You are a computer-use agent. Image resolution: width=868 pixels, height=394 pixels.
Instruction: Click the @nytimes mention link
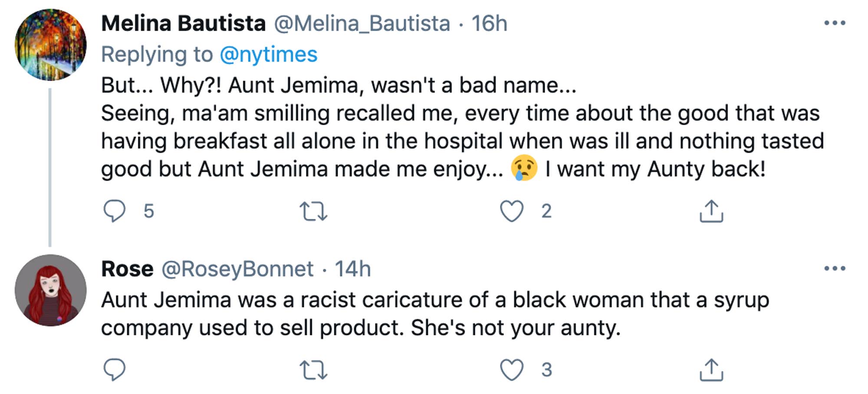[x=268, y=55]
